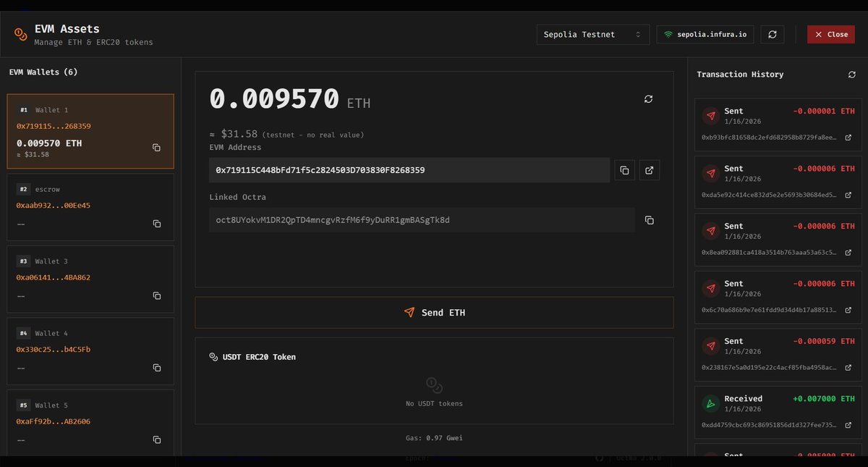868x467 pixels.
Task: Click sent icon of -0.000059 ETH transaction
Action: [710, 345]
